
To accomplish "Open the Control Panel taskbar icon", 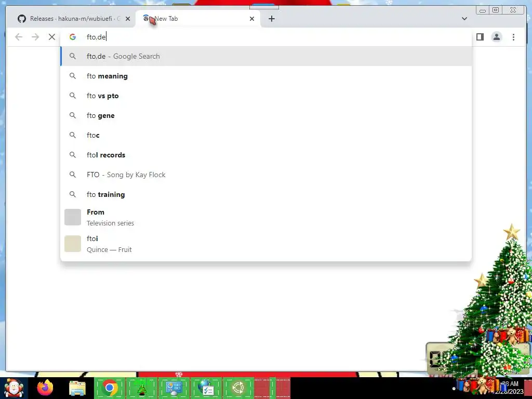I will pos(174,388).
